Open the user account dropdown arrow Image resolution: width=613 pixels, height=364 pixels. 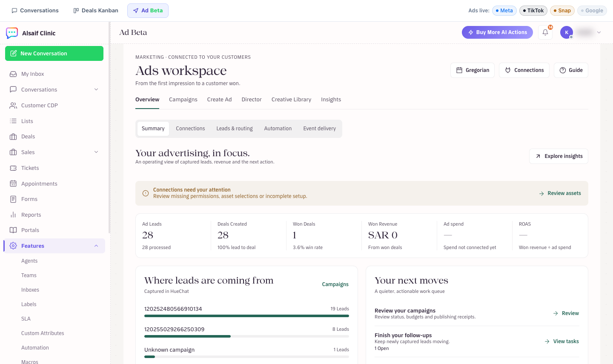pyautogui.click(x=599, y=32)
